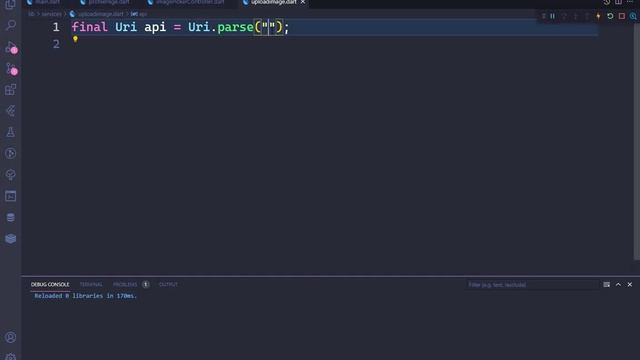Open the Search view in activity bar

(x=11, y=25)
